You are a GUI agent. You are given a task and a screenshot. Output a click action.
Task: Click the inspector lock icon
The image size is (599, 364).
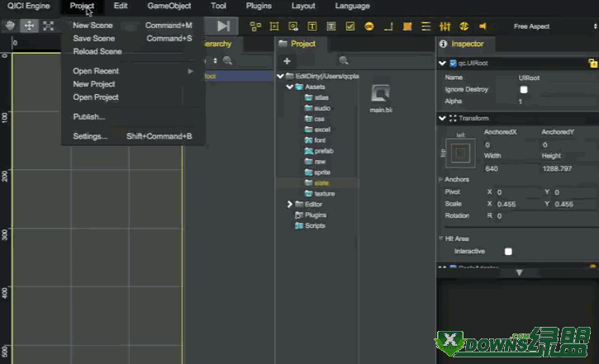point(593,63)
